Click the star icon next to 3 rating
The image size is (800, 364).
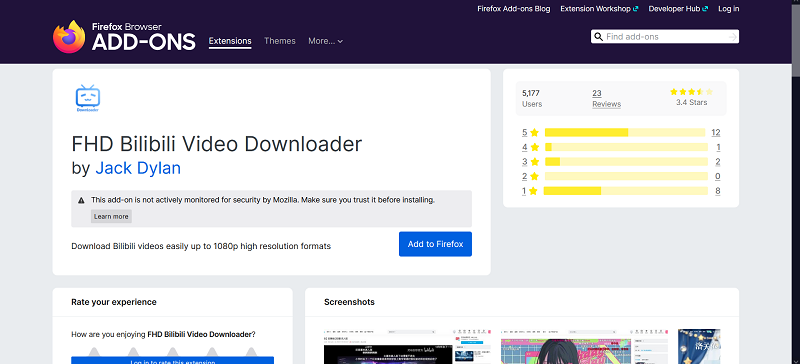pyautogui.click(x=534, y=162)
